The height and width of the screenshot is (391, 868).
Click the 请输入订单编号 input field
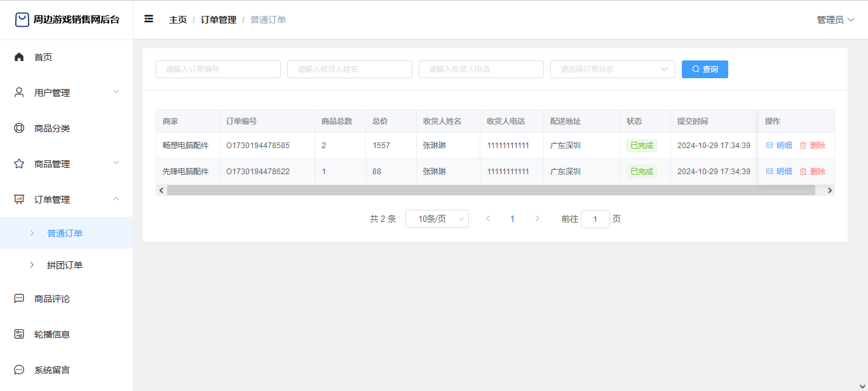pos(218,69)
